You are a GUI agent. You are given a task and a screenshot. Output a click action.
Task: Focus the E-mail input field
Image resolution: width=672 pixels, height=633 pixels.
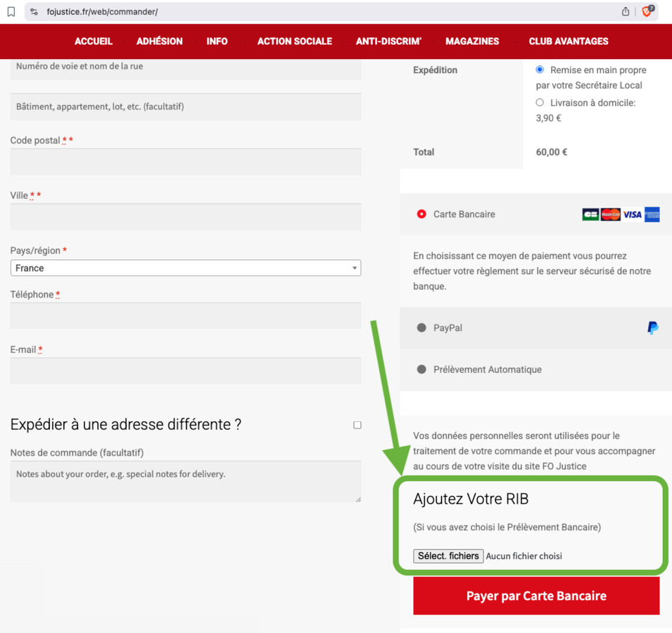(x=186, y=371)
